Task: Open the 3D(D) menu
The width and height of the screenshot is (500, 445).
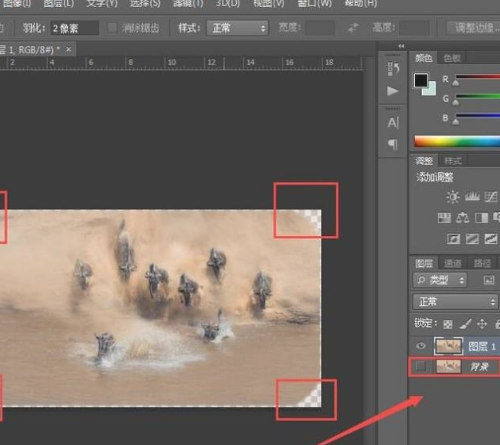Action: (x=228, y=4)
